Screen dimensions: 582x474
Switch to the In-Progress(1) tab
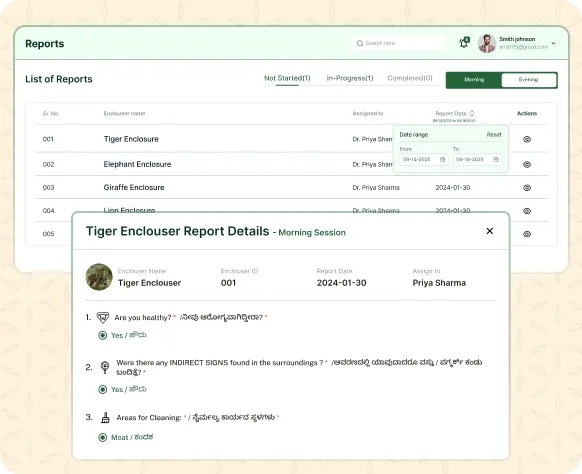pyautogui.click(x=350, y=78)
